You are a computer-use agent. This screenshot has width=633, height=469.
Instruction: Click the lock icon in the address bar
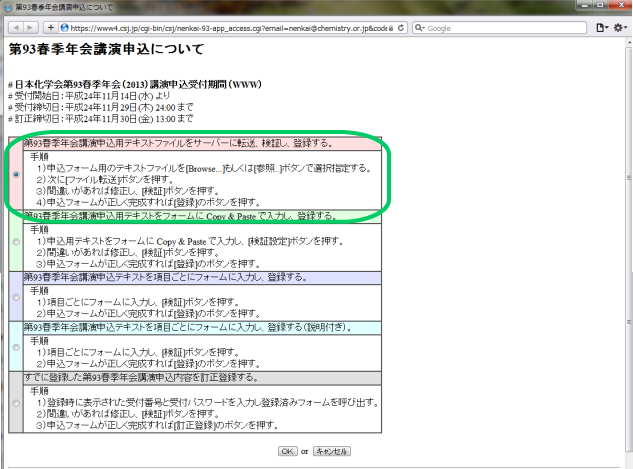pos(390,27)
